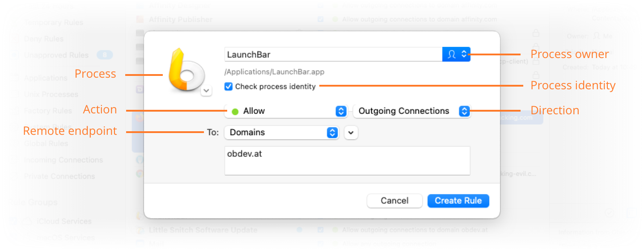Image resolution: width=644 pixels, height=250 pixels.
Task: Click the /Applications/LaunchBar.app path text
Action: pyautogui.click(x=275, y=72)
